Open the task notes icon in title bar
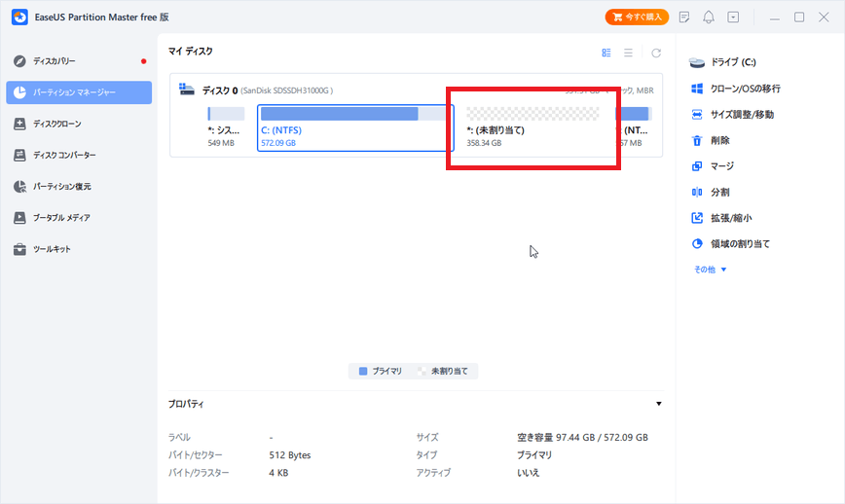 [x=684, y=18]
